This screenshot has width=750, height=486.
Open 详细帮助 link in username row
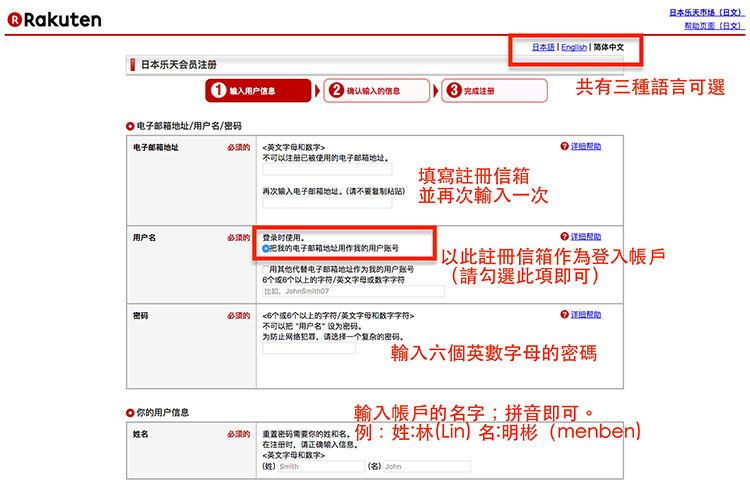point(585,237)
